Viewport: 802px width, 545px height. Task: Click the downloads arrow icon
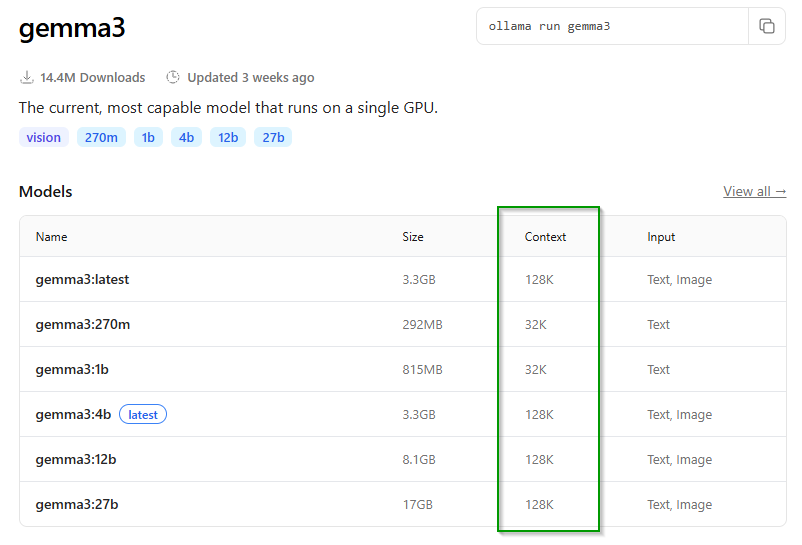pos(27,77)
